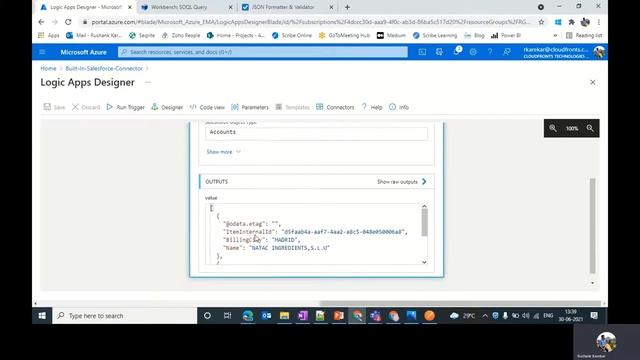The width and height of the screenshot is (640, 360).
Task: Switch to Code view
Action: tap(207, 107)
